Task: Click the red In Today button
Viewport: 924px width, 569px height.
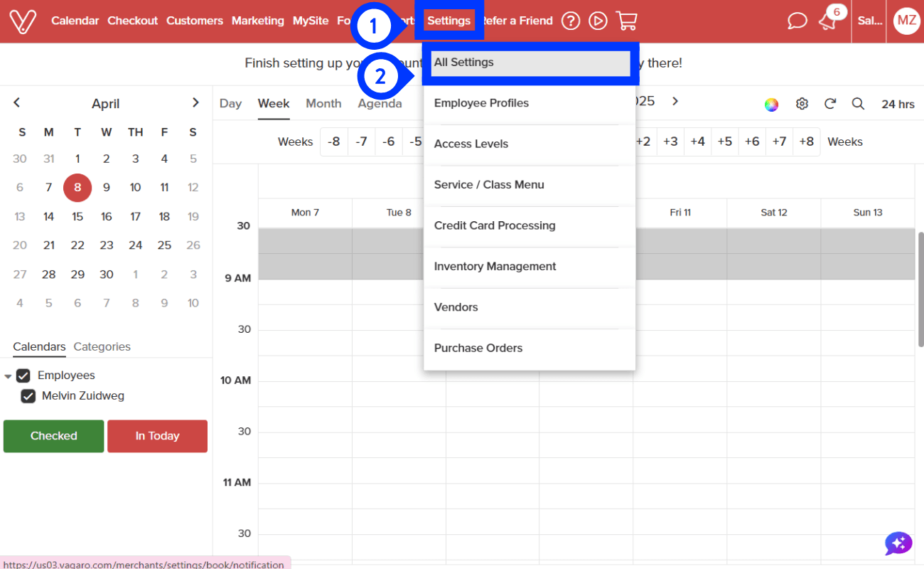Action: click(x=157, y=436)
